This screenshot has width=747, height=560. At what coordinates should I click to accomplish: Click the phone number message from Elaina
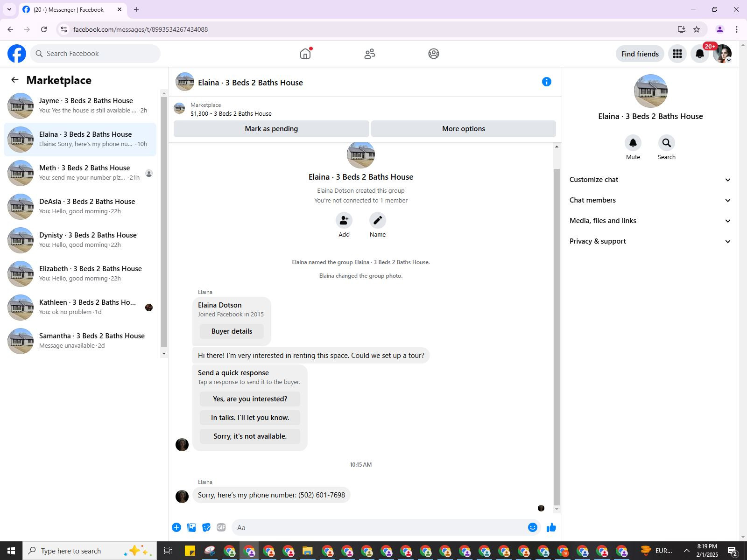[x=271, y=495]
